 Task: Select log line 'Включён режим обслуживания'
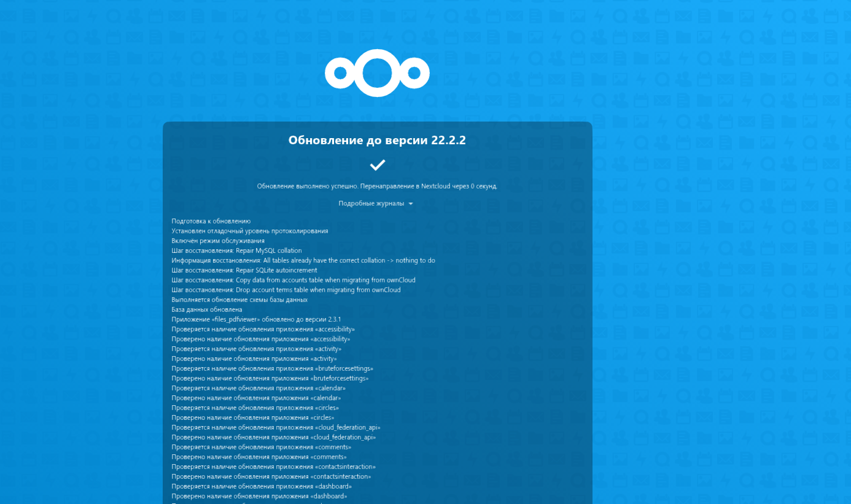[x=218, y=241]
